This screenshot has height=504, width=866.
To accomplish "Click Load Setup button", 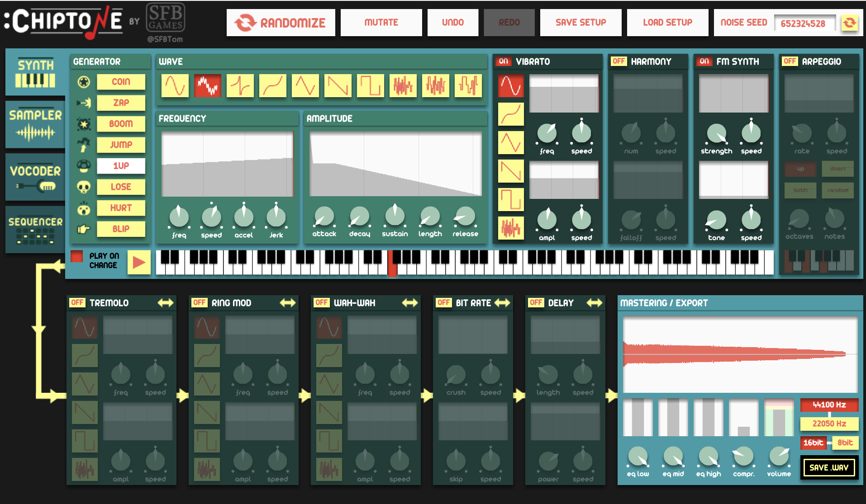I will (x=668, y=23).
